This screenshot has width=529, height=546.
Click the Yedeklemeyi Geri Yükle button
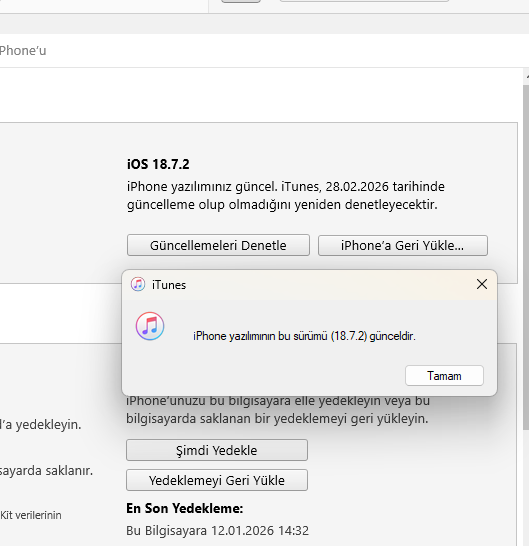217,480
